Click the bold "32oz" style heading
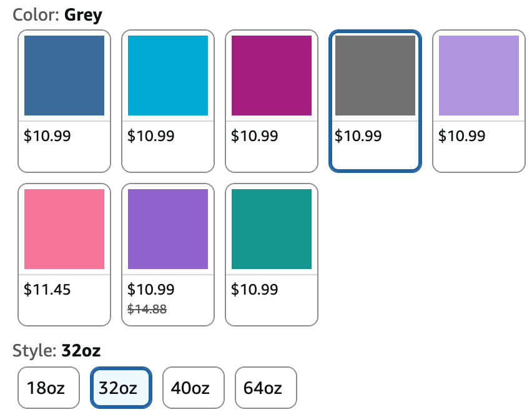This screenshot has width=532, height=417. tap(81, 351)
